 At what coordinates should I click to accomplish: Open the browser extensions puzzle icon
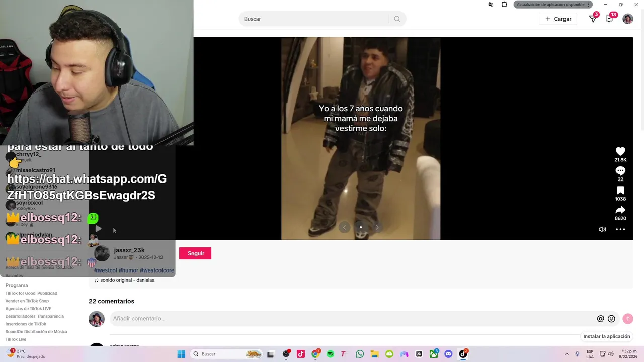coord(504,5)
